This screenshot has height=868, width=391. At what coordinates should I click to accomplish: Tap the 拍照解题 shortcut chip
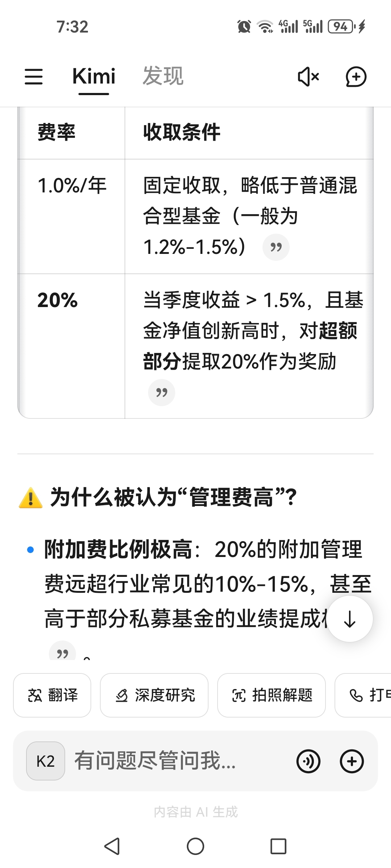(272, 695)
